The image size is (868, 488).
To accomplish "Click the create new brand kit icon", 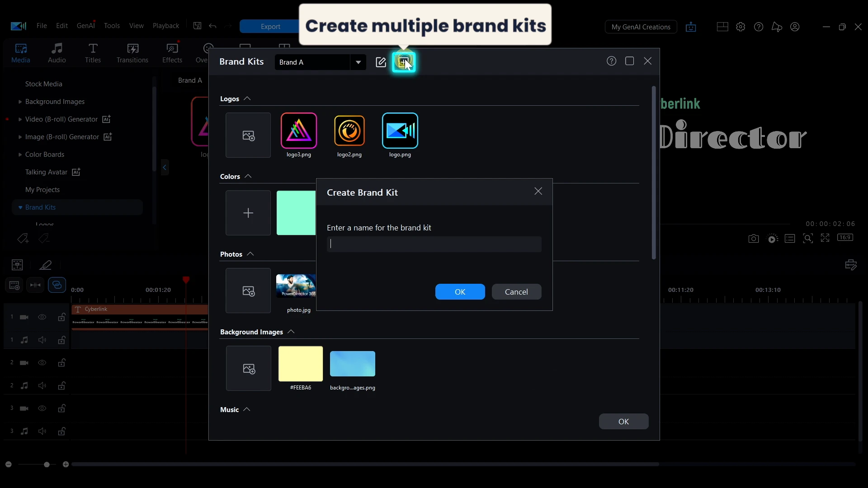I will point(404,62).
